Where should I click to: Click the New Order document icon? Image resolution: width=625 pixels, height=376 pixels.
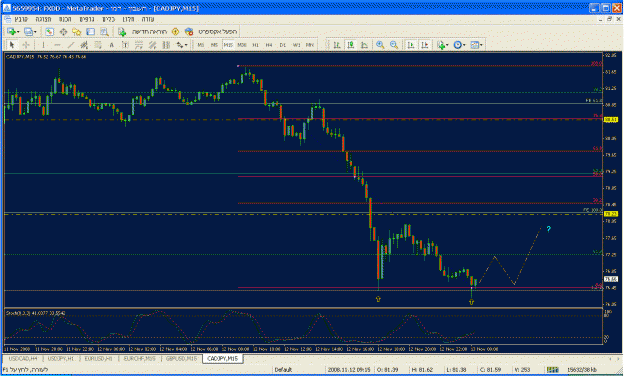(122, 31)
